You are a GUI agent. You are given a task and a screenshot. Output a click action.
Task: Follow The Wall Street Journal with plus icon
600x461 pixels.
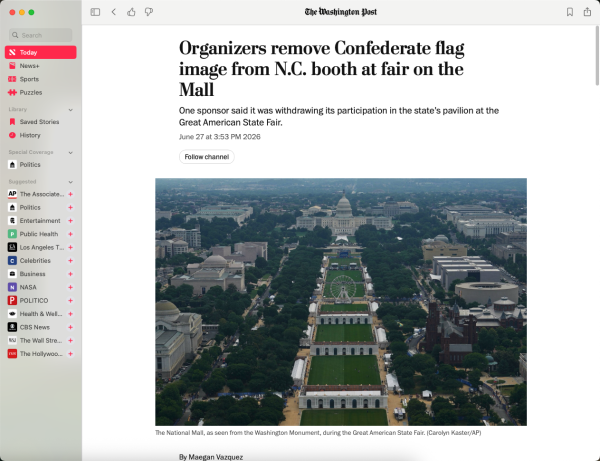click(70, 340)
